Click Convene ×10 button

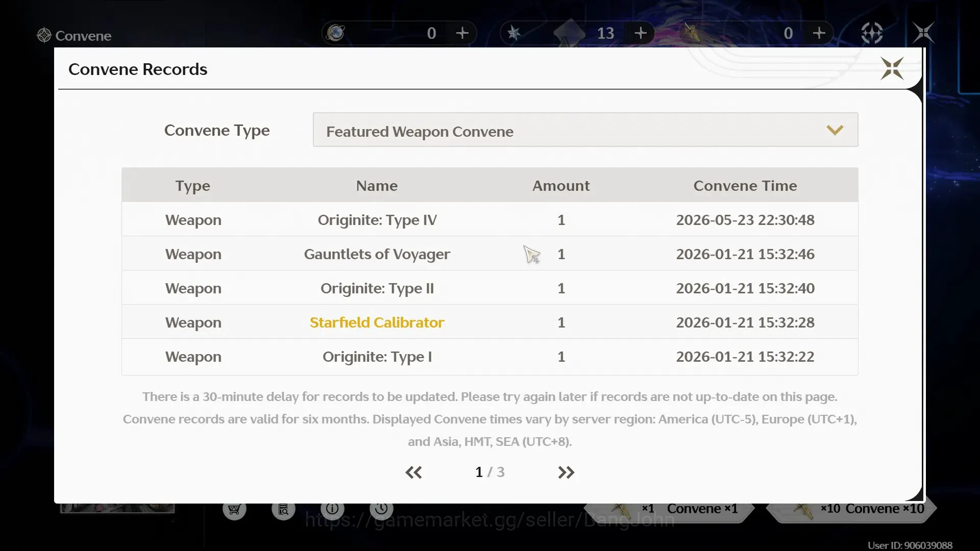click(x=851, y=509)
